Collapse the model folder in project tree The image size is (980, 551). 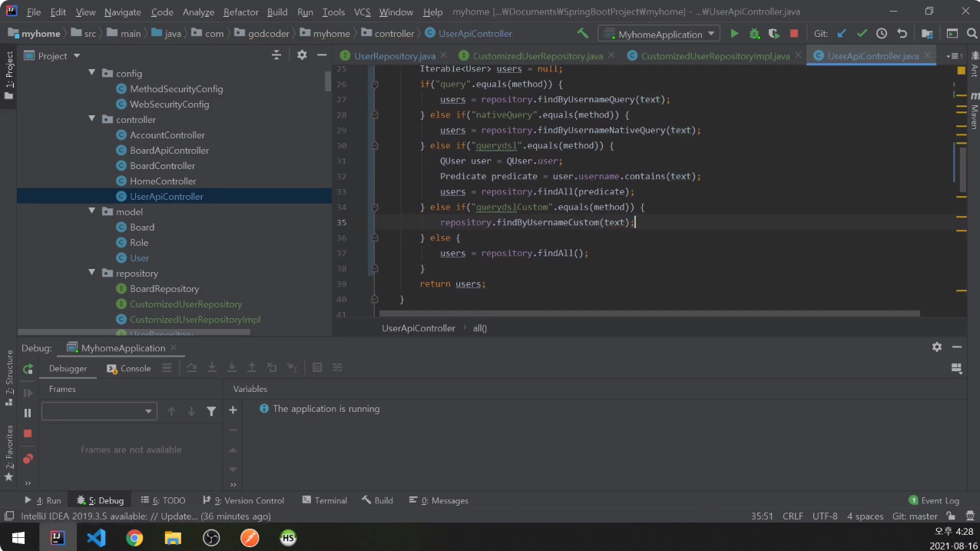click(x=92, y=211)
